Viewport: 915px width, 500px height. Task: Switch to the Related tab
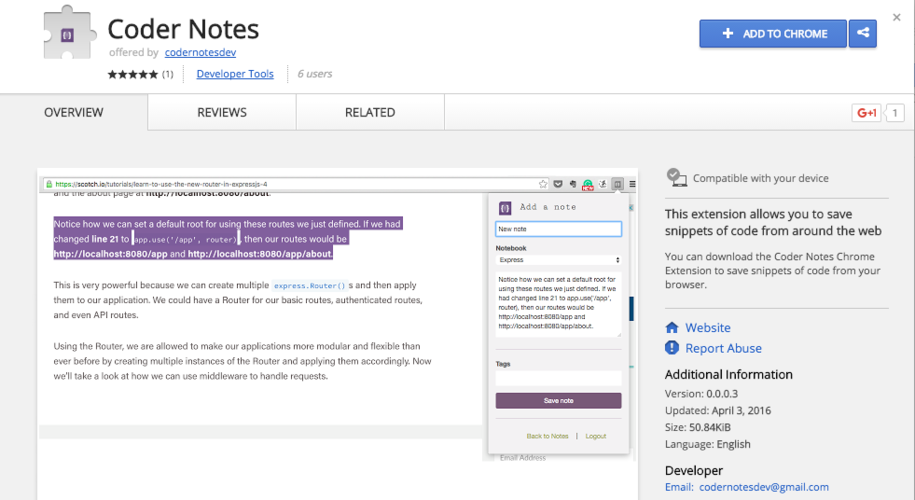tap(370, 112)
